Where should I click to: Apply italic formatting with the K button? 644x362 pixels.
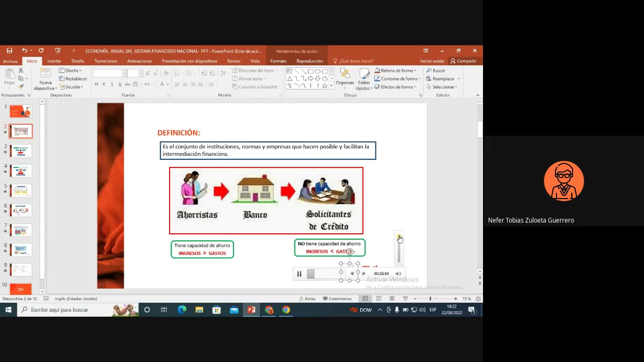(x=104, y=84)
